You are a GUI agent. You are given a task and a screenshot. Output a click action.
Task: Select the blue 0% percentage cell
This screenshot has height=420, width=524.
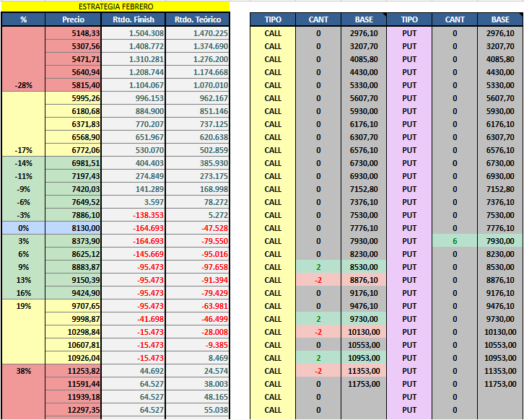[23, 228]
